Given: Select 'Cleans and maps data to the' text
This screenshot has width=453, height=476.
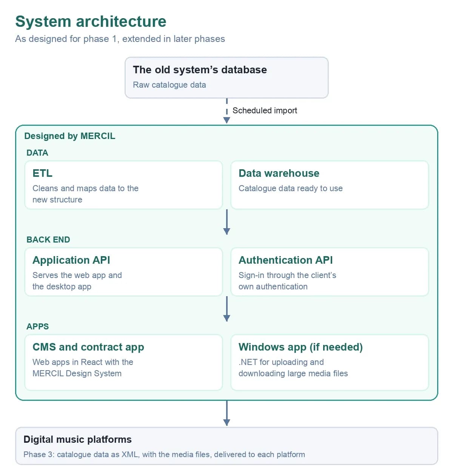Looking at the screenshot, I should pyautogui.click(x=85, y=188).
